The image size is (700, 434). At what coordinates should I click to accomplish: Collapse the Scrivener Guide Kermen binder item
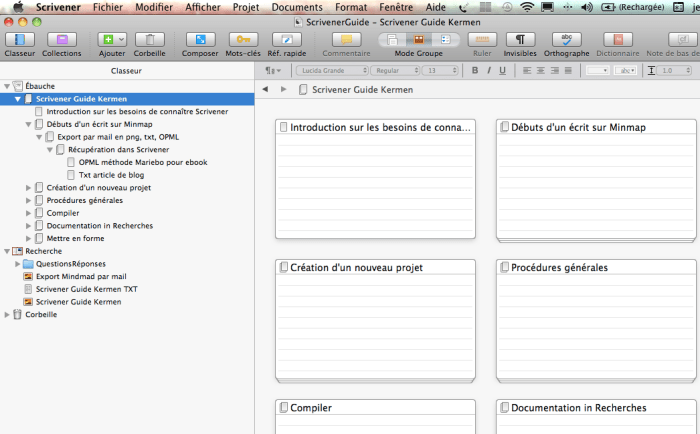[x=17, y=99]
